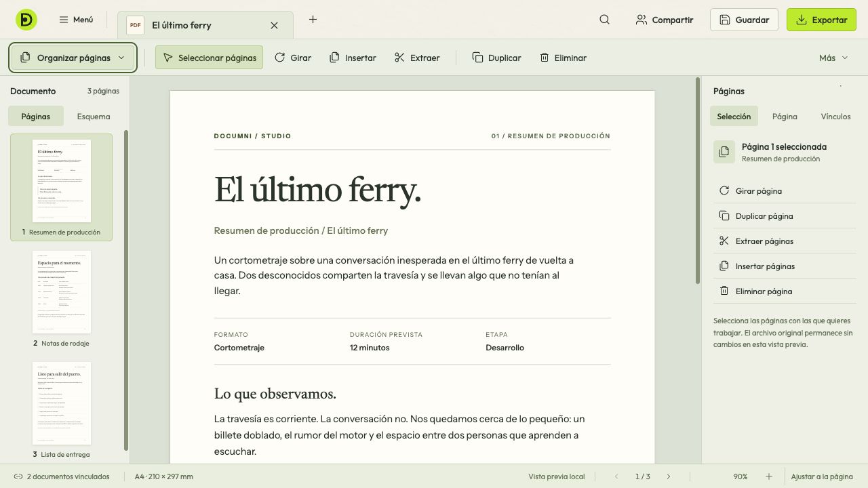Click the Vista previa local status text

point(557,476)
